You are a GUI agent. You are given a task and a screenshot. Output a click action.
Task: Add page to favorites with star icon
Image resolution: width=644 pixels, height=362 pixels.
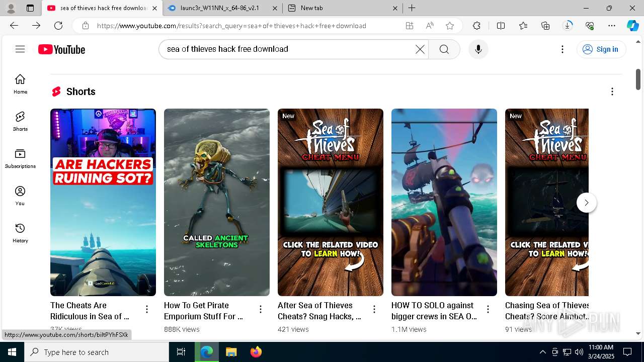pos(450,26)
